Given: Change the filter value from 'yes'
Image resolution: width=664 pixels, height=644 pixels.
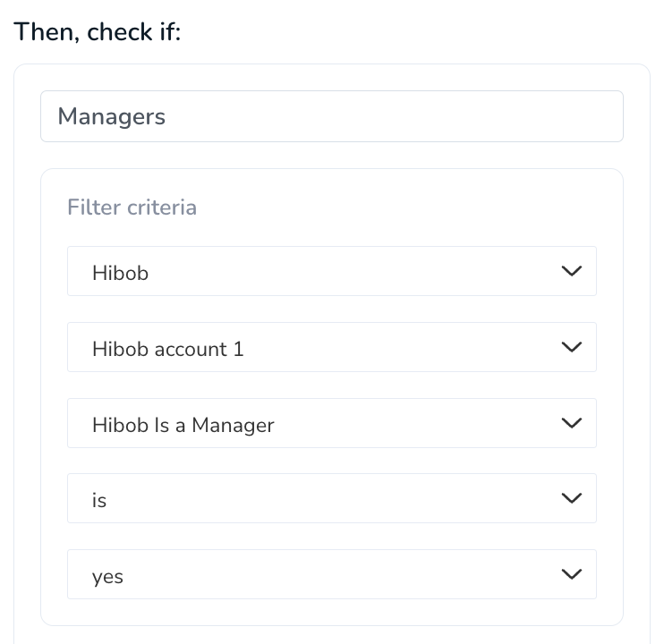Looking at the screenshot, I should tap(332, 574).
